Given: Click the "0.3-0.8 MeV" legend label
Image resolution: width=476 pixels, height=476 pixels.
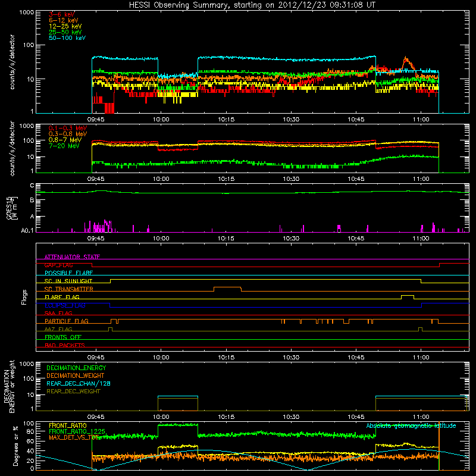Looking at the screenshot, I should 68,134.
